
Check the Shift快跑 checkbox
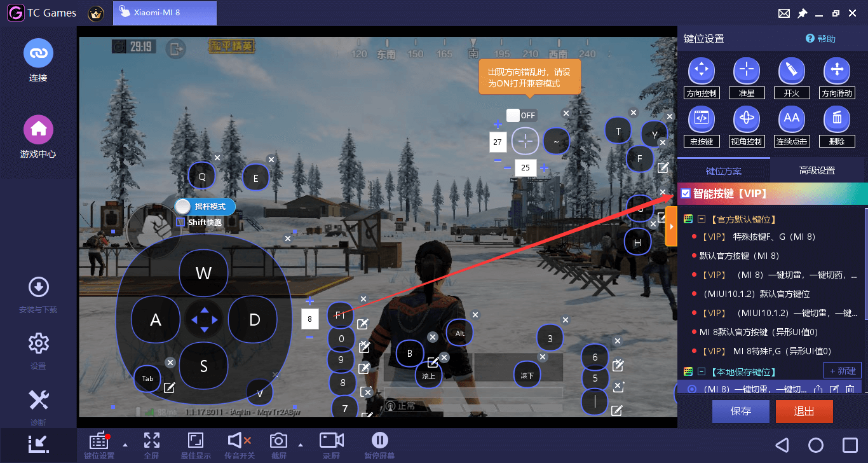[180, 222]
